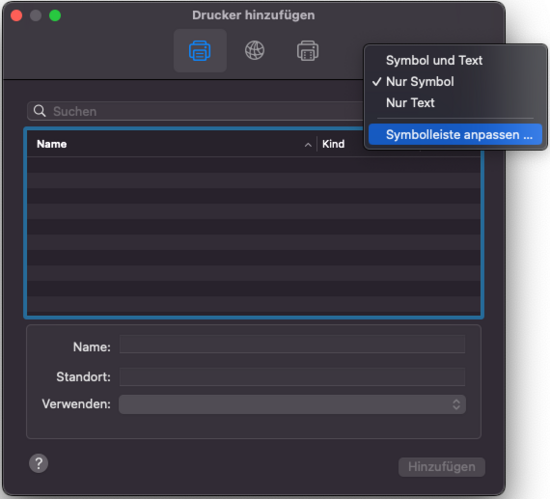The height and width of the screenshot is (499, 550).
Task: Toggle sort arrow in Name column
Action: pyautogui.click(x=308, y=144)
